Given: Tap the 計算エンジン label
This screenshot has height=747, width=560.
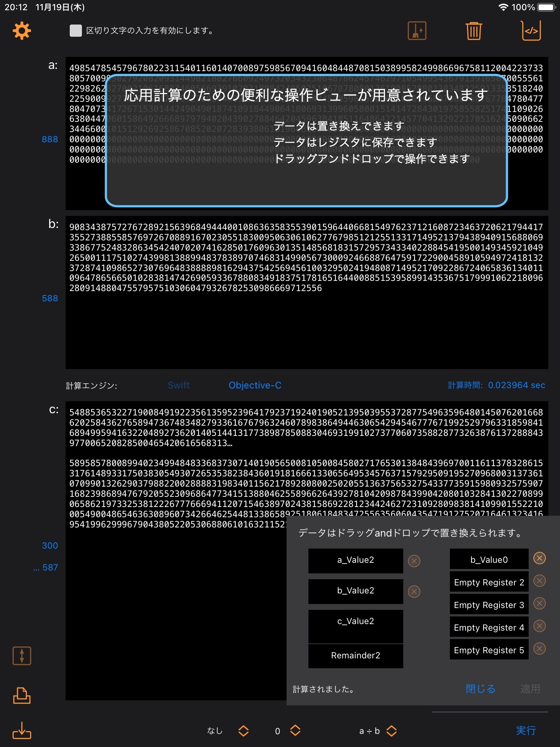Looking at the screenshot, I should (x=92, y=386).
